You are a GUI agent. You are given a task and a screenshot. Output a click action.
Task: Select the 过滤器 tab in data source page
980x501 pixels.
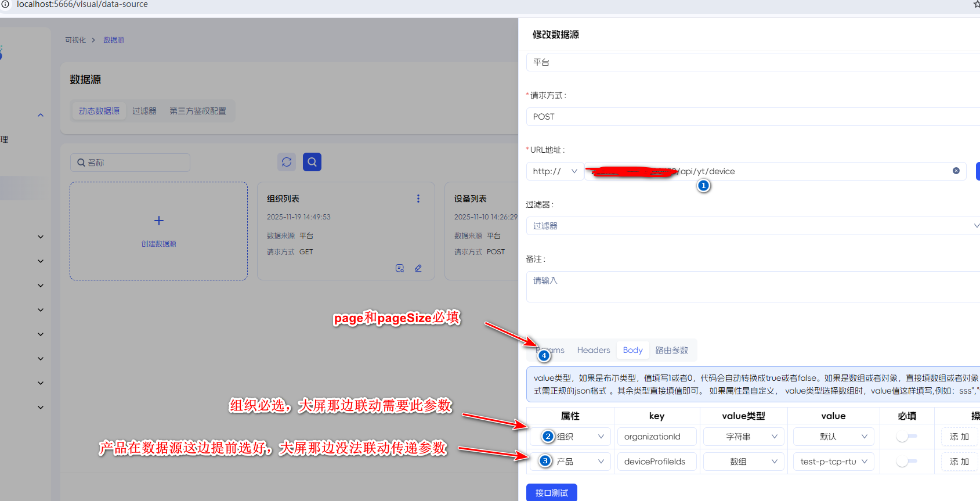click(x=144, y=111)
